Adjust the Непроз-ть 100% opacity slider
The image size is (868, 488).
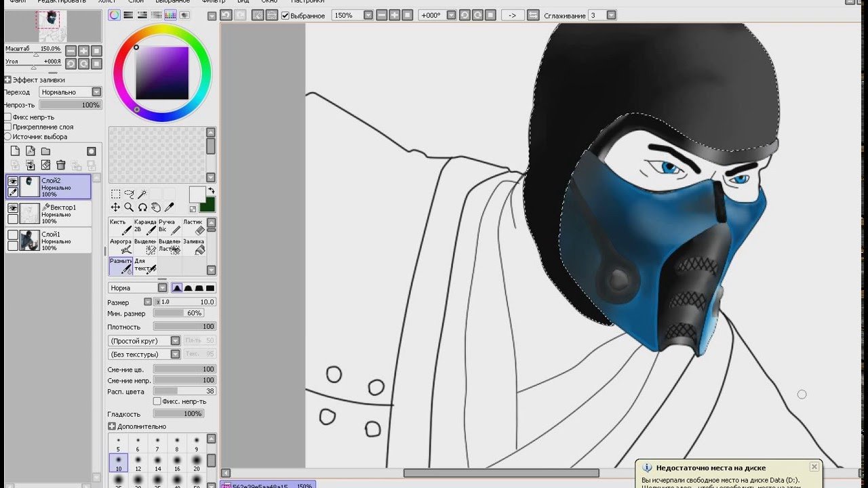(x=71, y=105)
